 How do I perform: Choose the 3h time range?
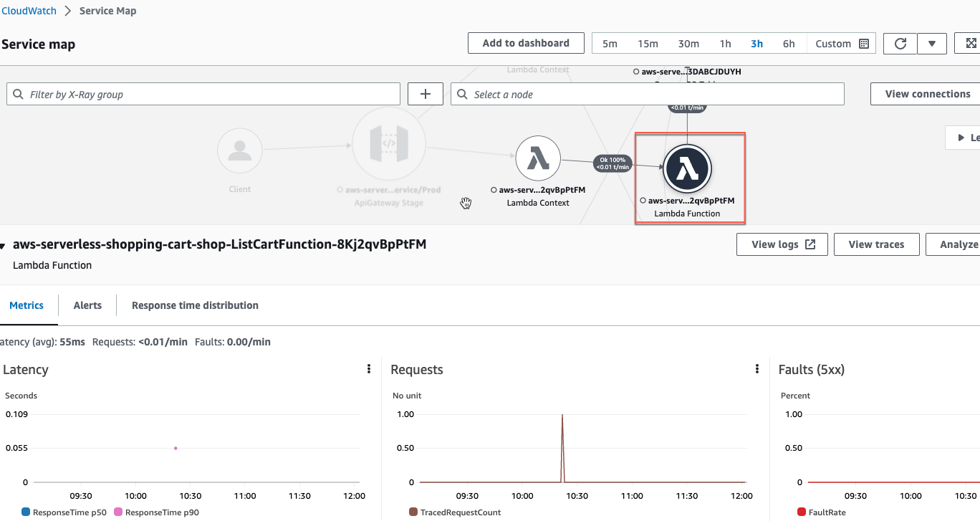(756, 44)
